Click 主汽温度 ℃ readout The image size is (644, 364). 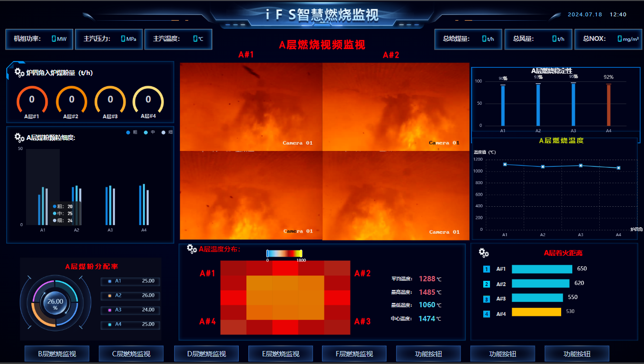tap(179, 39)
